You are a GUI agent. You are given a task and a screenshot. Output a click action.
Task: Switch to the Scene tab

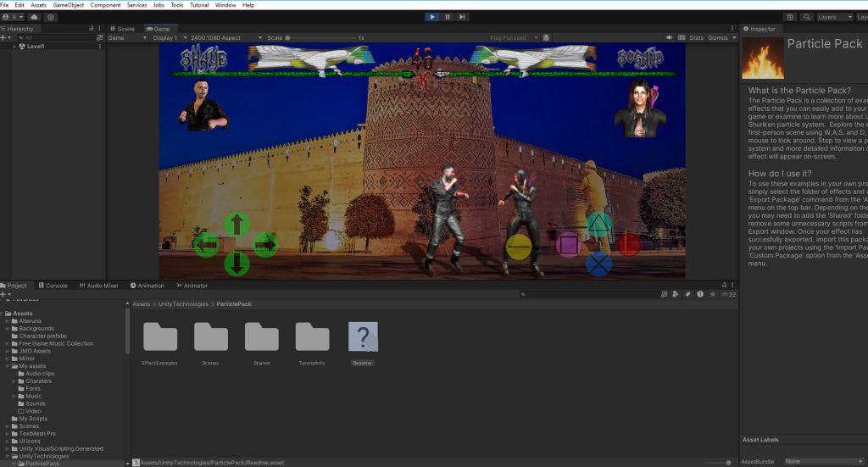point(123,29)
